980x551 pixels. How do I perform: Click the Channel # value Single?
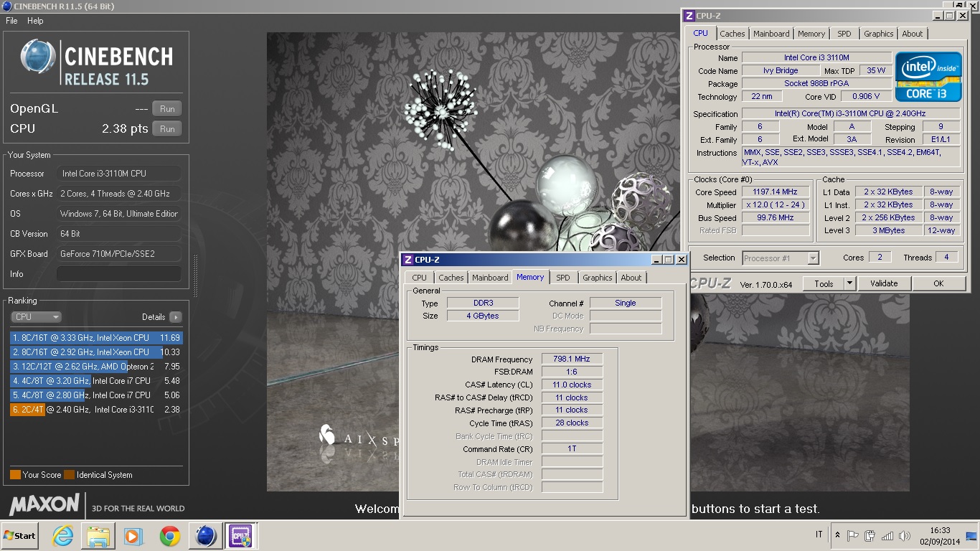[x=626, y=303]
